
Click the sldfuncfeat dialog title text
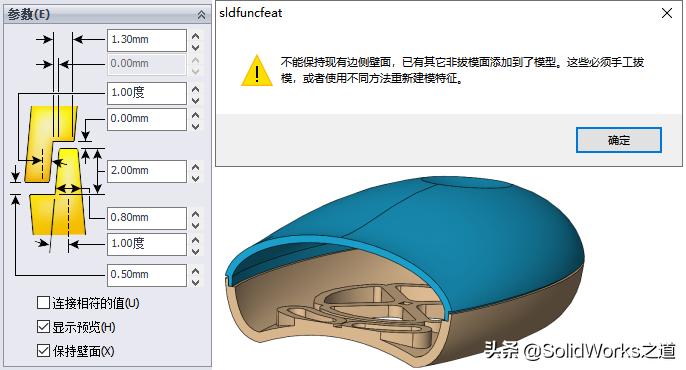[251, 13]
